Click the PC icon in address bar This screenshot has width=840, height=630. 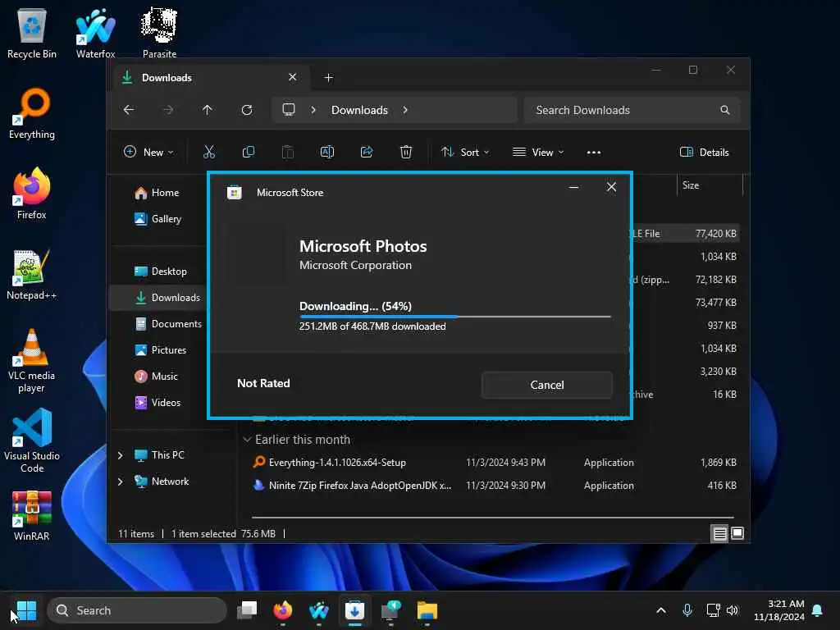289,110
